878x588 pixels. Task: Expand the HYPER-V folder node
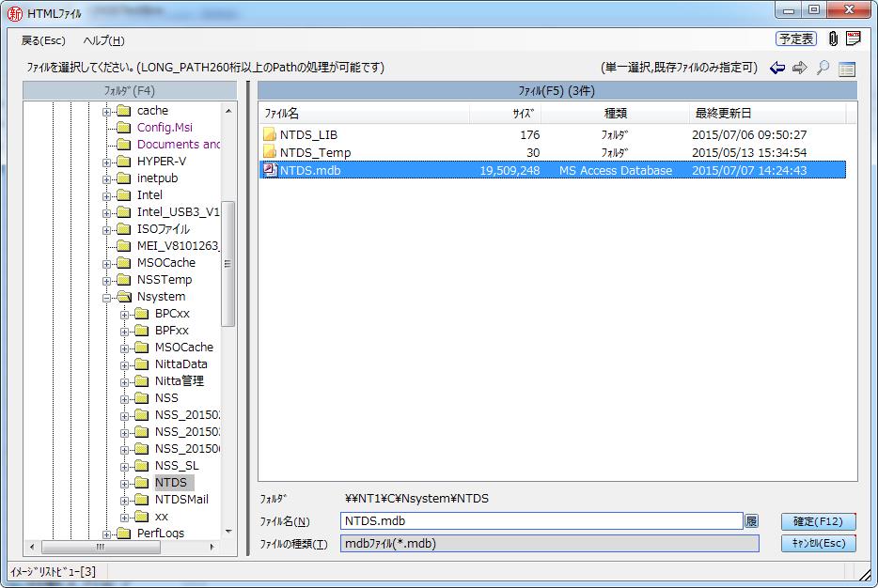point(106,162)
